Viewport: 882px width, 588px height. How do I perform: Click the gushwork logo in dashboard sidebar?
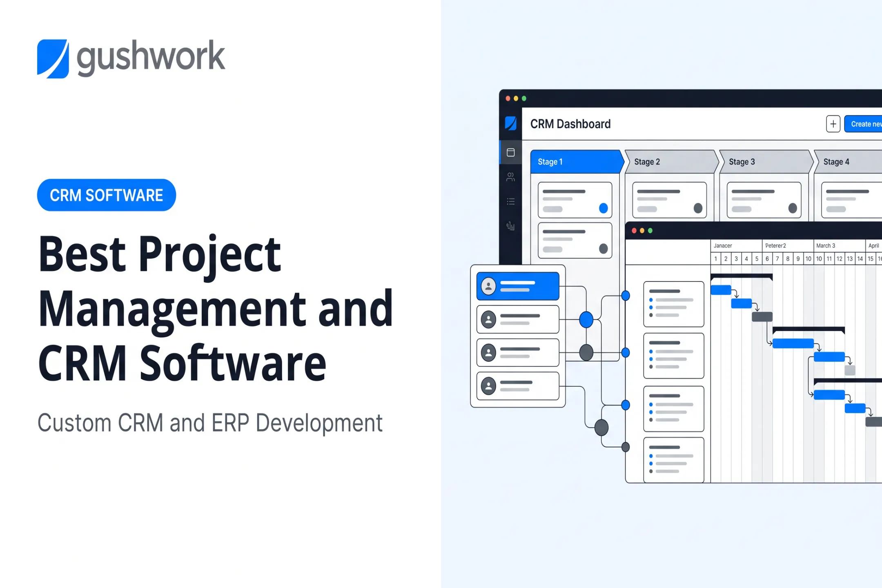point(510,123)
